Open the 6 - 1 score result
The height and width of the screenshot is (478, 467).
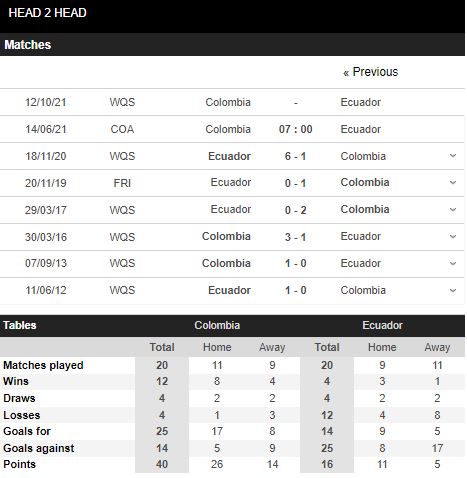(295, 156)
